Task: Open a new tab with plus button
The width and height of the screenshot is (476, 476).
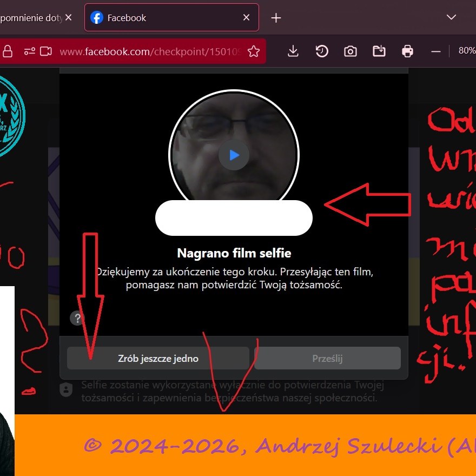Action: [x=276, y=18]
